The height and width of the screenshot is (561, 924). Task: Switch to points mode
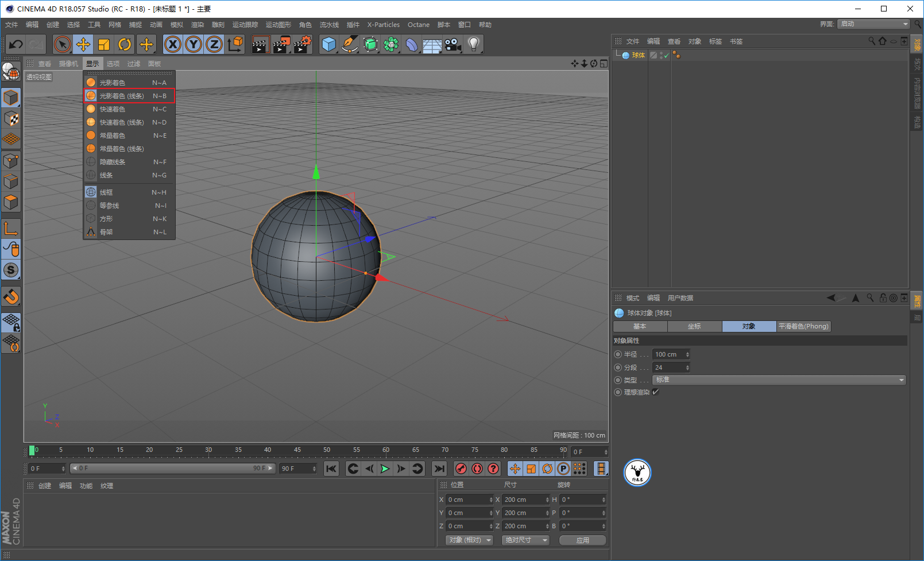[11, 161]
